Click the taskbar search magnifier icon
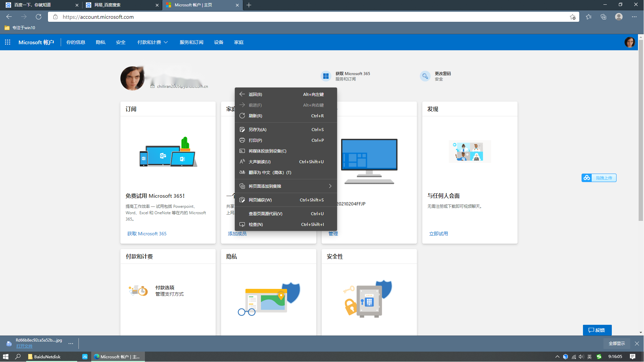This screenshot has height=362, width=644. point(18,357)
